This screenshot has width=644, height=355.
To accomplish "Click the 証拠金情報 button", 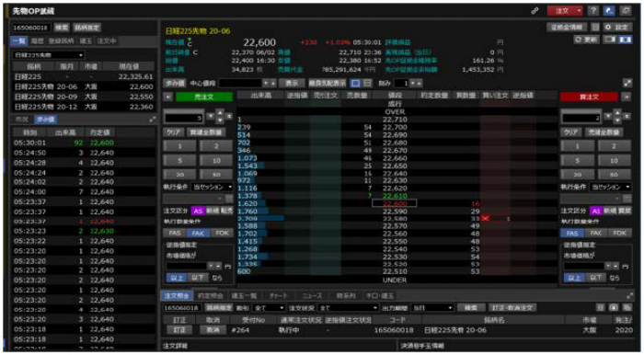I will [568, 28].
